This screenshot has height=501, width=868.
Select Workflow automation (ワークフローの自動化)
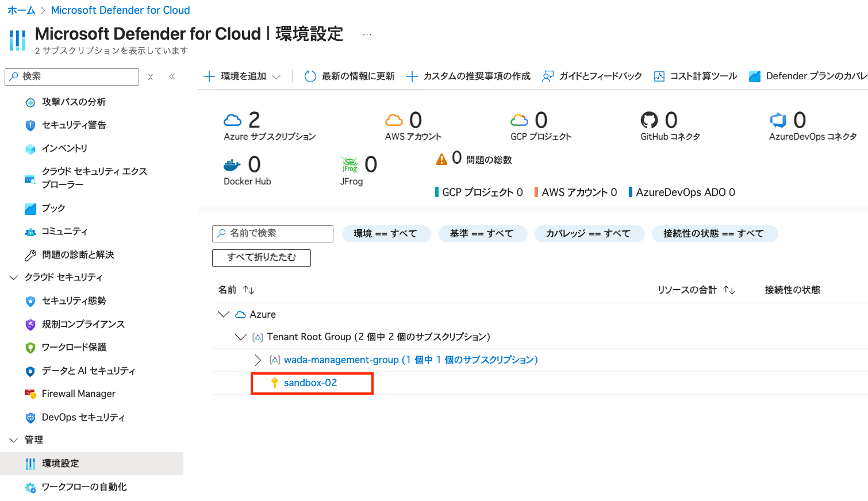85,487
